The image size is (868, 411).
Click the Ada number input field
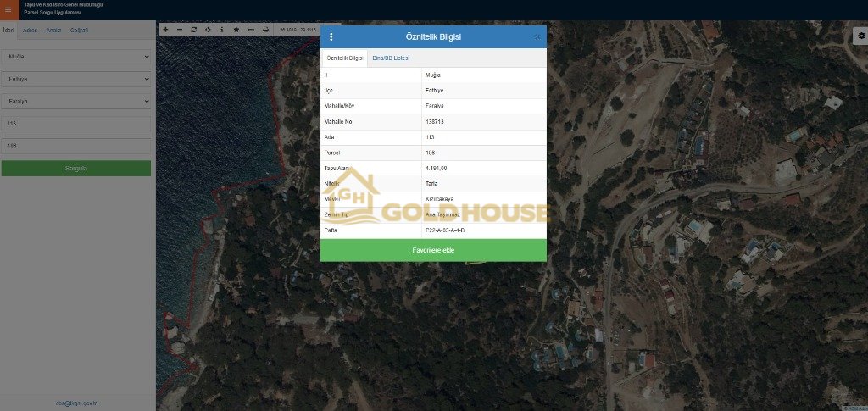[x=76, y=124]
